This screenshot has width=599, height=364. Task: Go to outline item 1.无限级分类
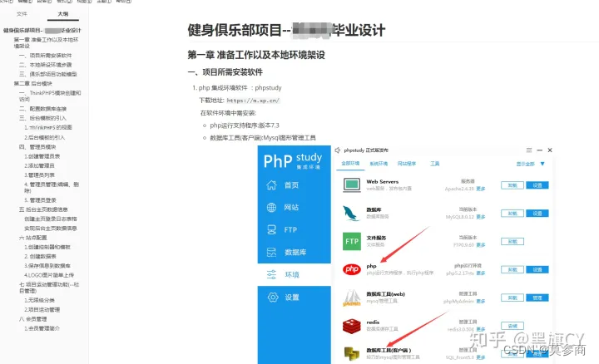coord(39,300)
